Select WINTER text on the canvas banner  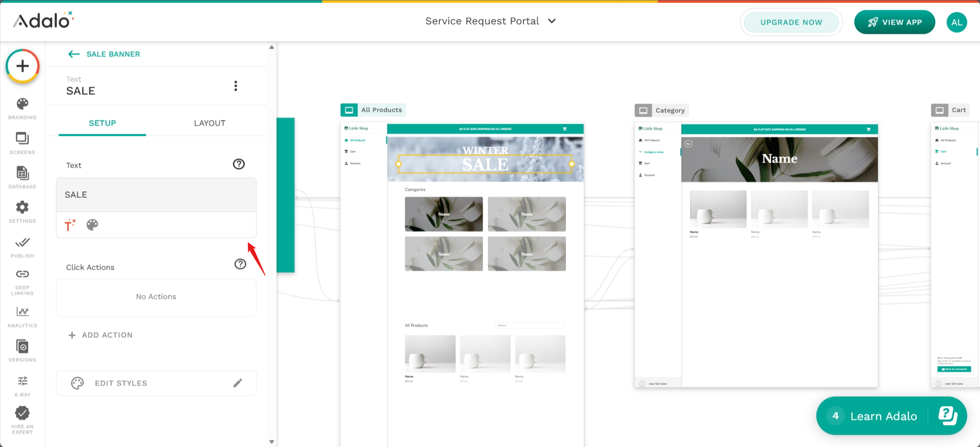(x=485, y=150)
